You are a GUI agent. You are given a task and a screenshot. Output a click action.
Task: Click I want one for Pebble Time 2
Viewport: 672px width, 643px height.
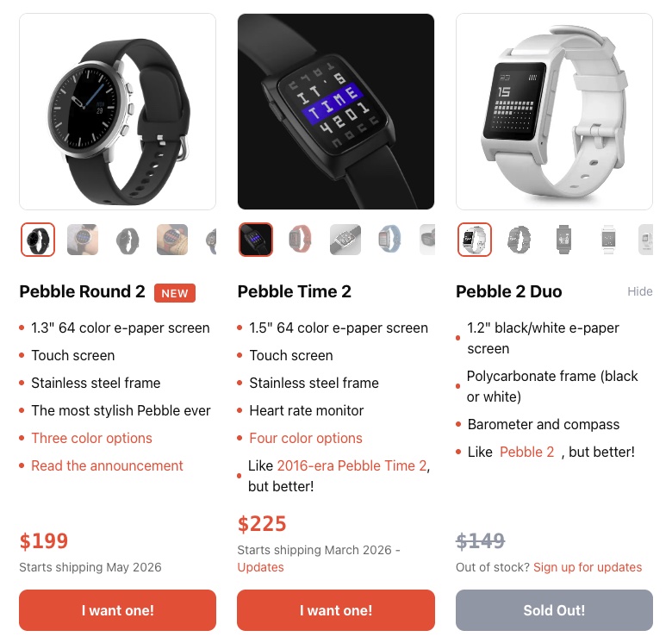tap(336, 610)
